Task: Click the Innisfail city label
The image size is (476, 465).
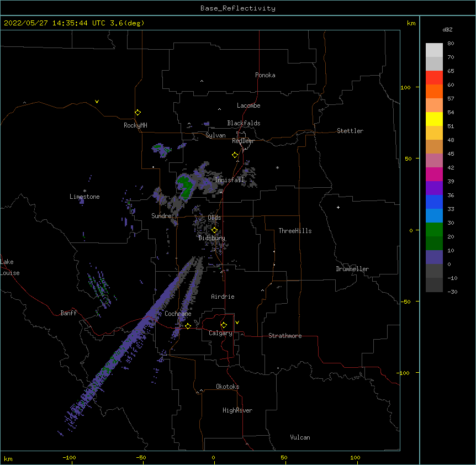Action: click(230, 180)
